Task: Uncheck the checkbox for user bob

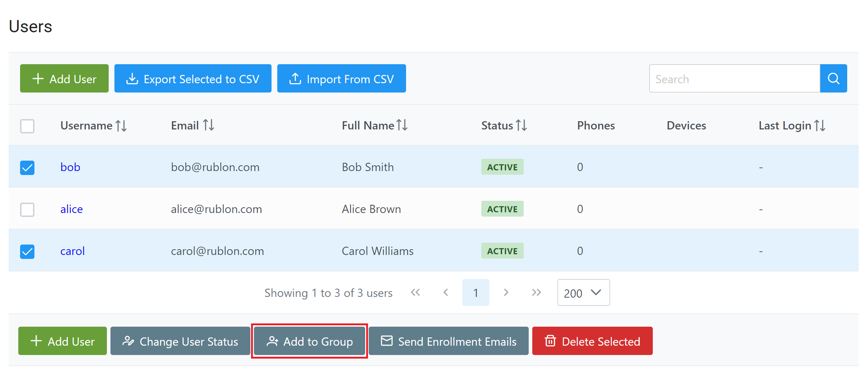Action: coord(27,167)
